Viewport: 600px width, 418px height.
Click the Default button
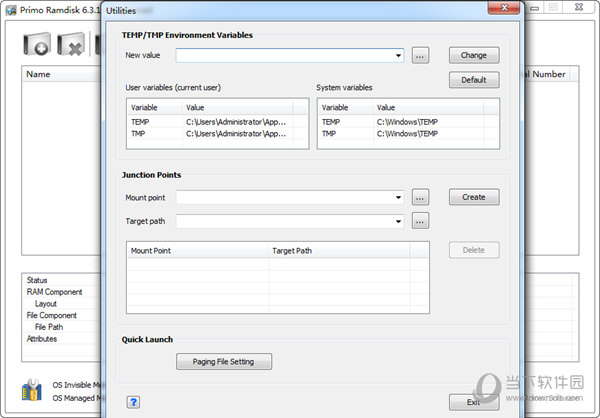click(x=474, y=80)
